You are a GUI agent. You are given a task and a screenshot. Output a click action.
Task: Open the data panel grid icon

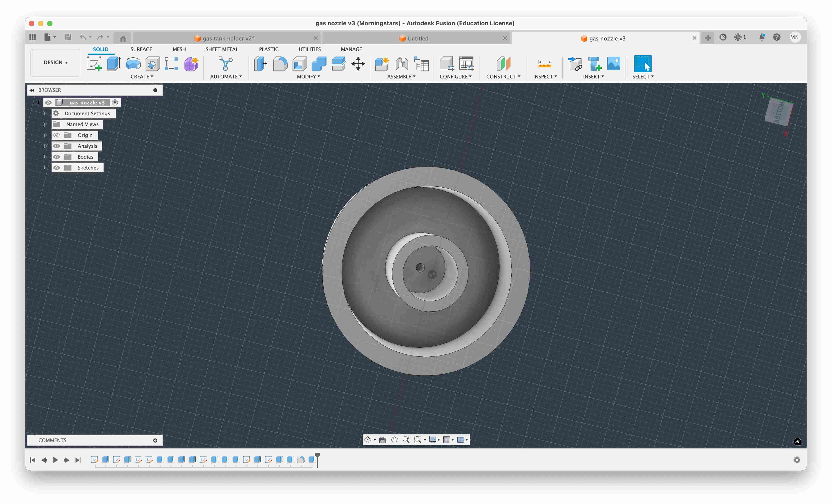[32, 37]
